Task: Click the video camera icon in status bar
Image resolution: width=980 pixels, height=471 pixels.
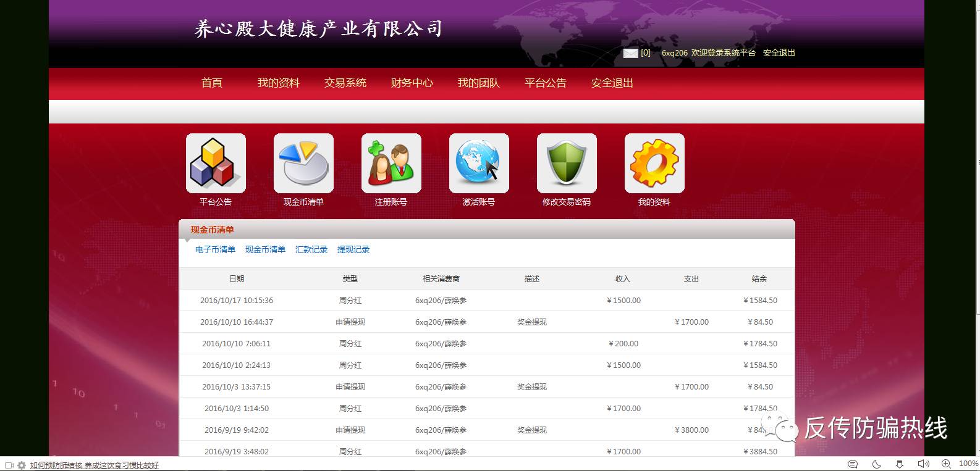Action: pyautogui.click(x=9, y=465)
